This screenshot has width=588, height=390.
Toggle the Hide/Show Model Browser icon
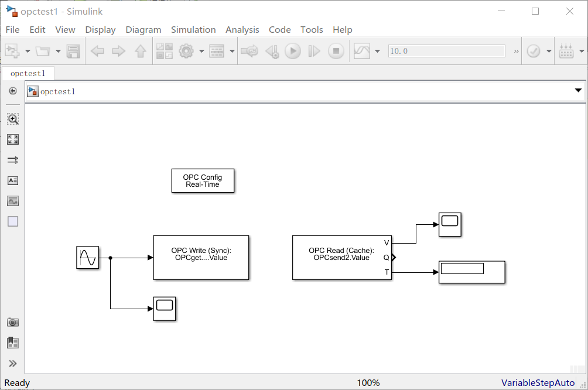coord(13,91)
